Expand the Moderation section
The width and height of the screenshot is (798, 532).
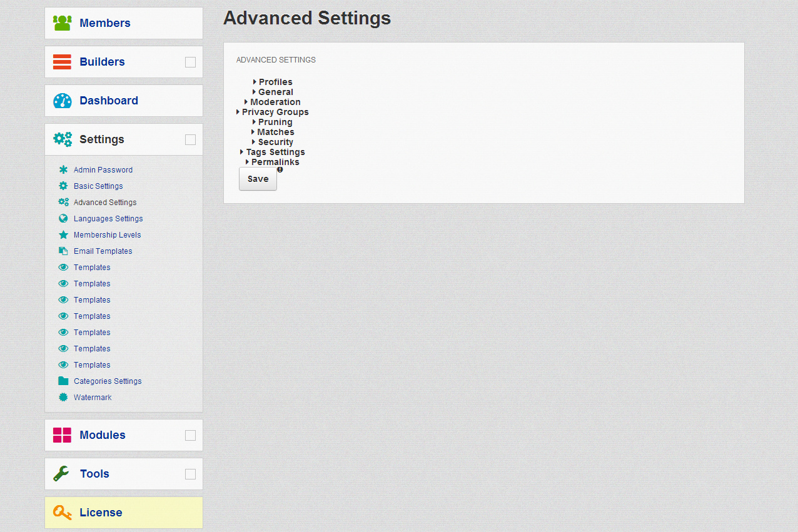[x=273, y=102]
